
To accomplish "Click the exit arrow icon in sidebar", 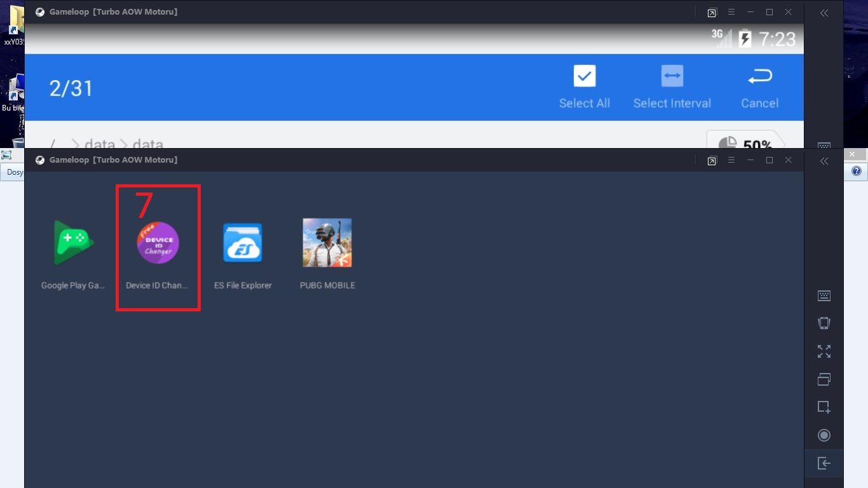I will click(824, 463).
